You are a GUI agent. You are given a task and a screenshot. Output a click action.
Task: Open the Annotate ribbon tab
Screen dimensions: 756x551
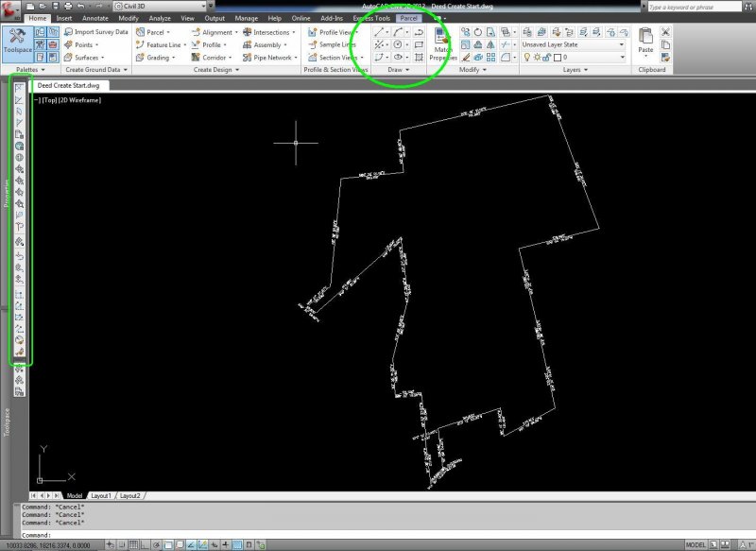click(x=95, y=18)
